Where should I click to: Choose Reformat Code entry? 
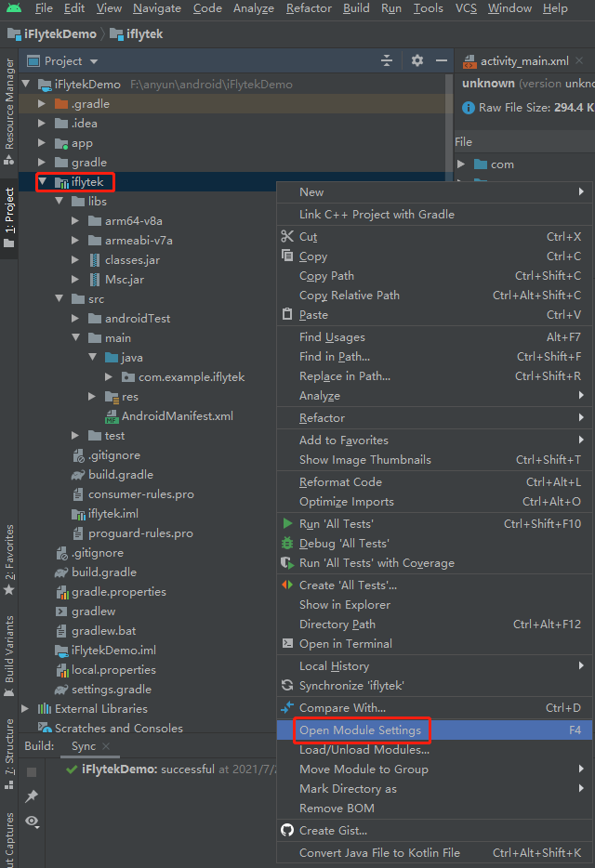435,482
